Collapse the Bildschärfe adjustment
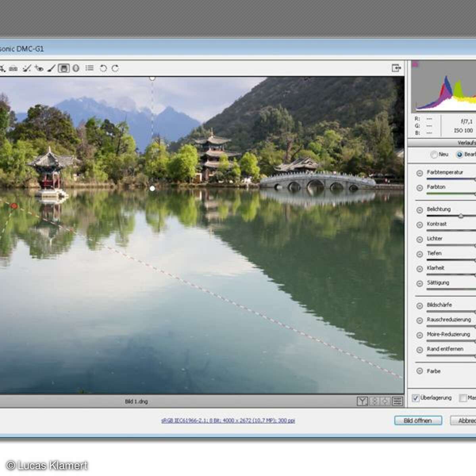Viewport: 476px width, 476px height. [419, 305]
